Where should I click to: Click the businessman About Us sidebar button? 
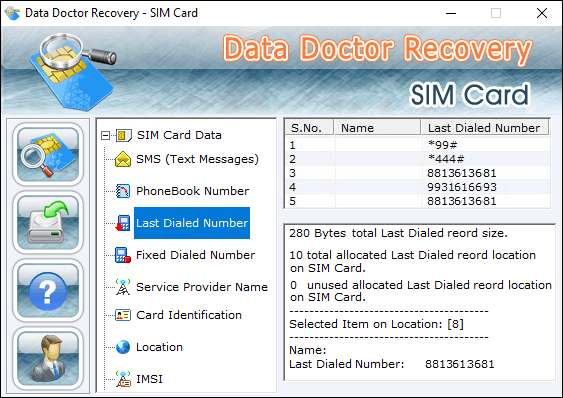(x=48, y=358)
